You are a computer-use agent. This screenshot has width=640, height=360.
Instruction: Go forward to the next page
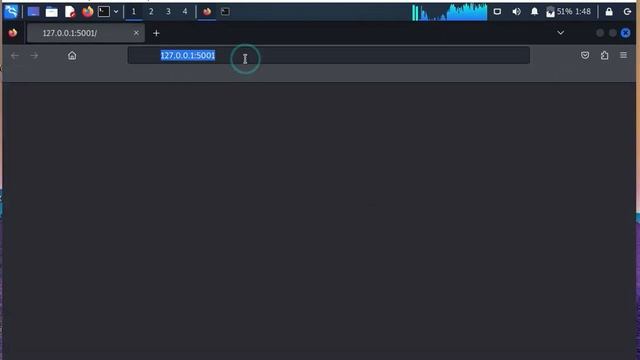(x=34, y=56)
